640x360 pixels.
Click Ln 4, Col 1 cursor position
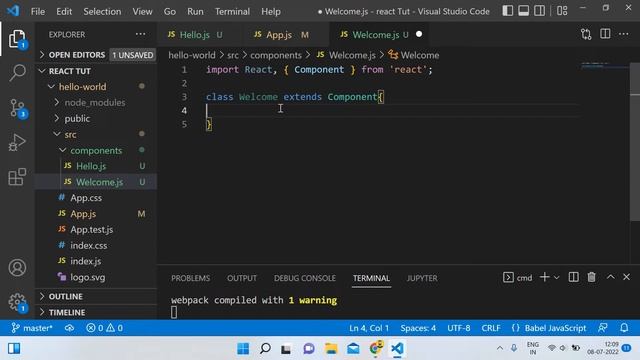[369, 328]
